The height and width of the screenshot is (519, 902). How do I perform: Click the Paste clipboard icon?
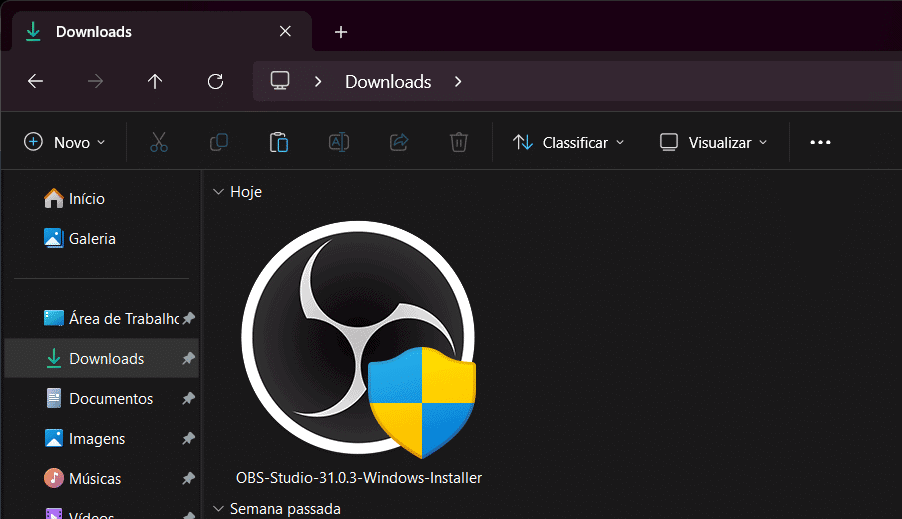coord(279,142)
